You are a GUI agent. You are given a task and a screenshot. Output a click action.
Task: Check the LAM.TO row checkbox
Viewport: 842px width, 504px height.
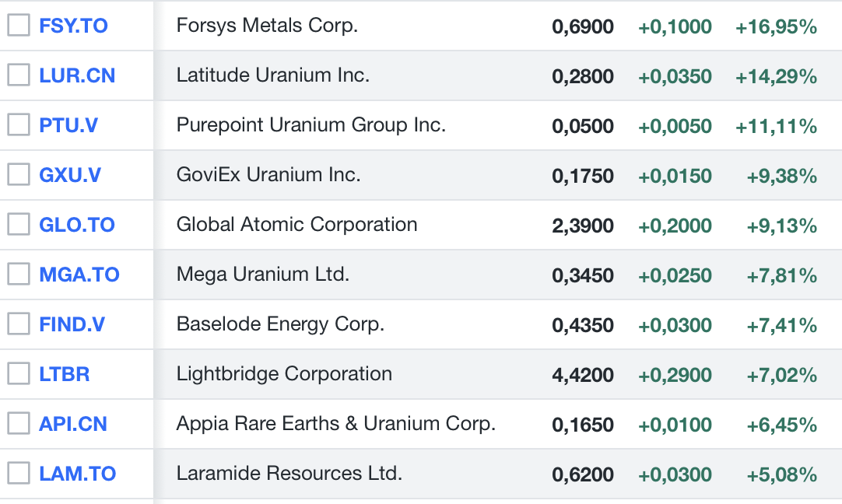[x=18, y=474]
